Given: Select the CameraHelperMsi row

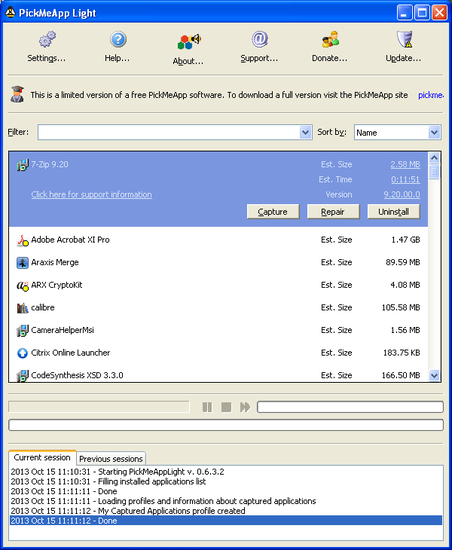Looking at the screenshot, I should tap(218, 330).
